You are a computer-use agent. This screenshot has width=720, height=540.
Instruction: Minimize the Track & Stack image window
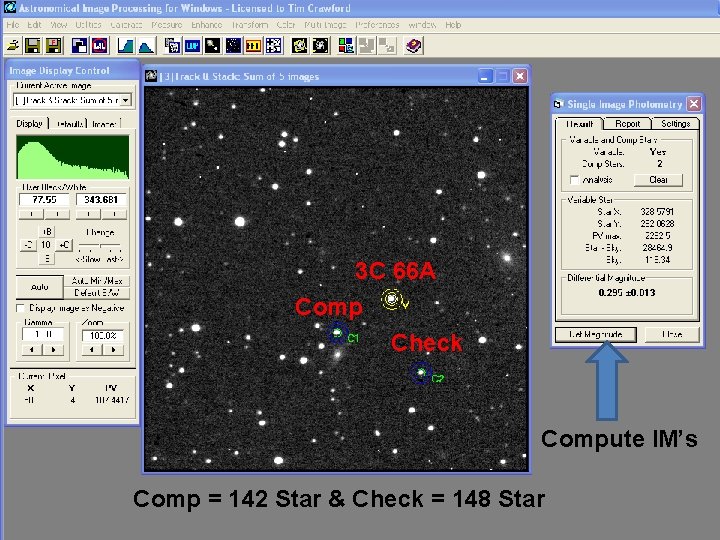pos(485,76)
